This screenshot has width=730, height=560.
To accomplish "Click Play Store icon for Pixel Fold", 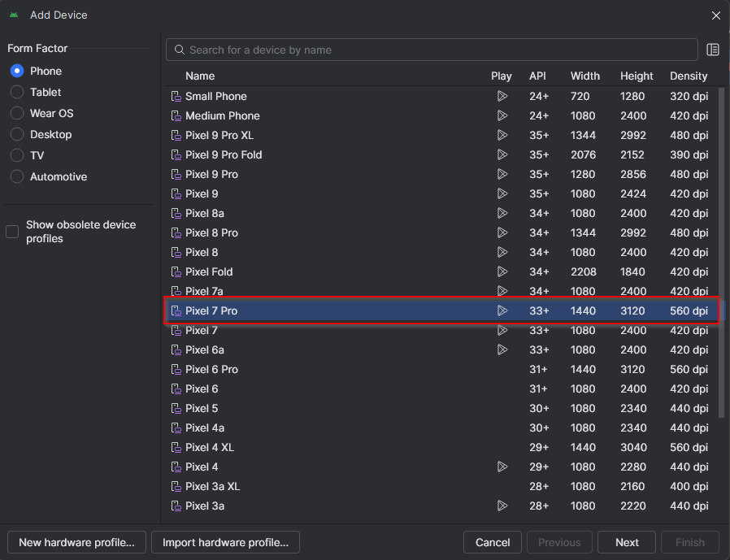I will [502, 271].
